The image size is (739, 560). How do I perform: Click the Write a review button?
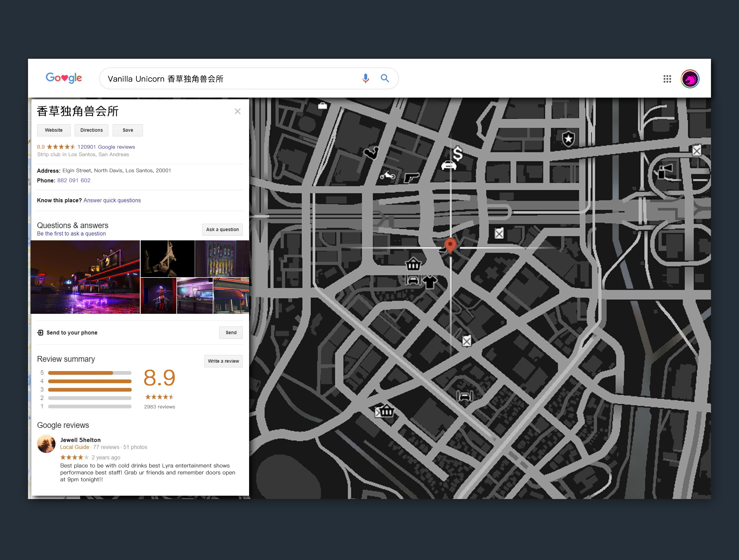coord(224,361)
